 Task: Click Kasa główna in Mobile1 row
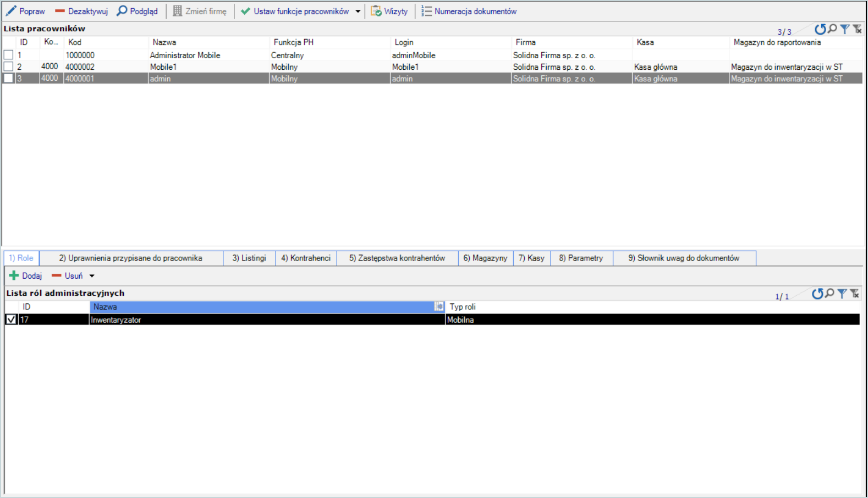click(x=681, y=67)
